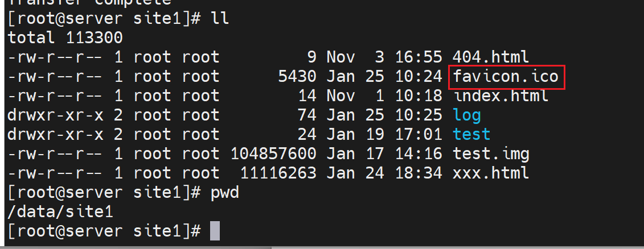This screenshot has width=644, height=249.
Task: Click the pwd command text
Action: 225,193
